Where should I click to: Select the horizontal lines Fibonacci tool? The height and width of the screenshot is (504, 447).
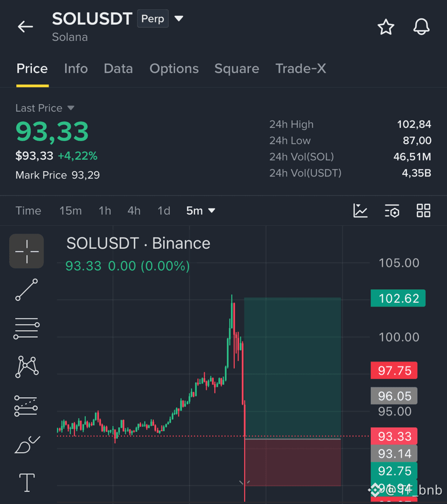click(26, 328)
